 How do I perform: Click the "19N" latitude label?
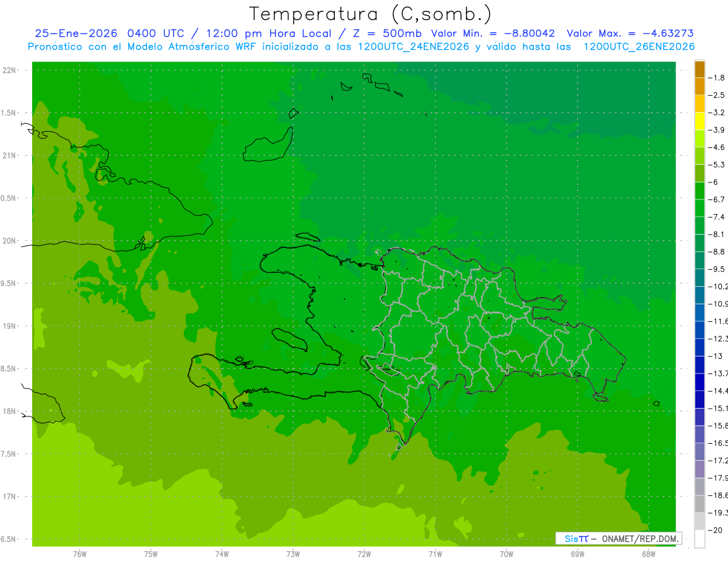pyautogui.click(x=10, y=326)
